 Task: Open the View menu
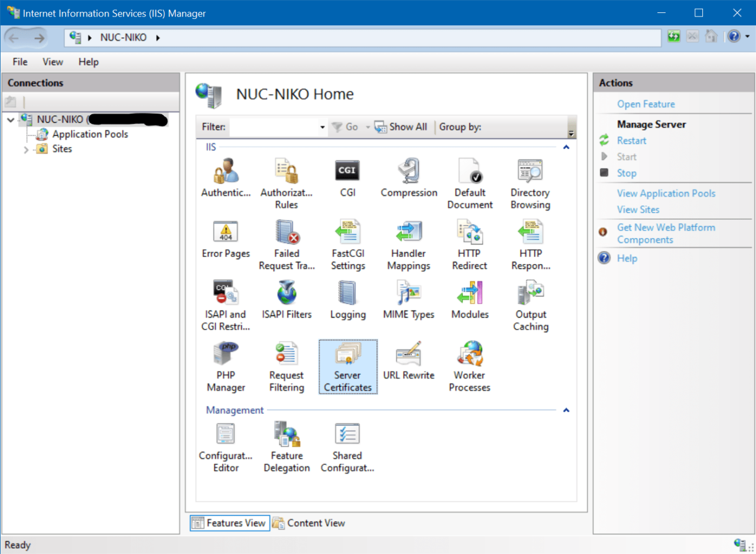pyautogui.click(x=53, y=62)
